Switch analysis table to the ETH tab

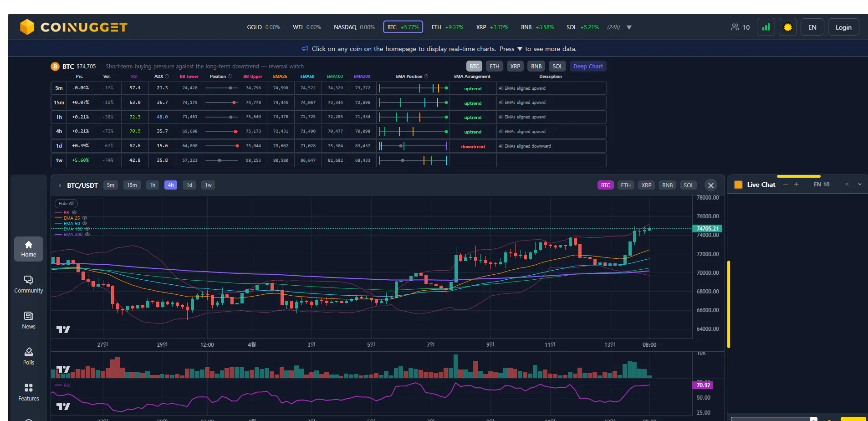[x=495, y=66]
